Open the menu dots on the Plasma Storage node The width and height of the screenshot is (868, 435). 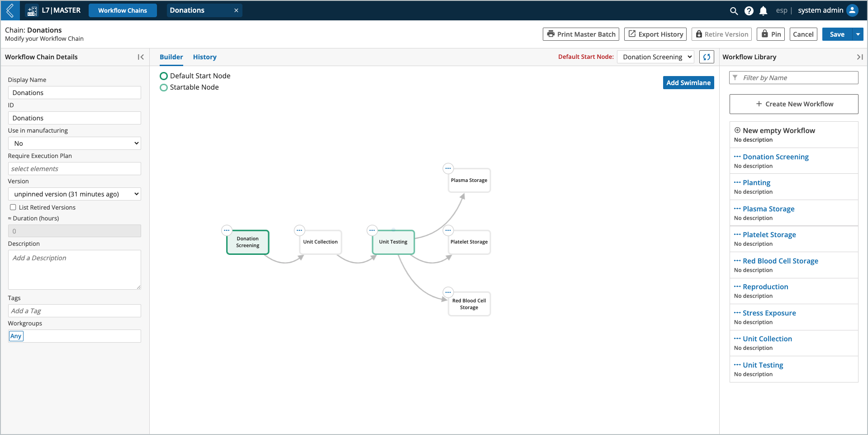coord(448,168)
